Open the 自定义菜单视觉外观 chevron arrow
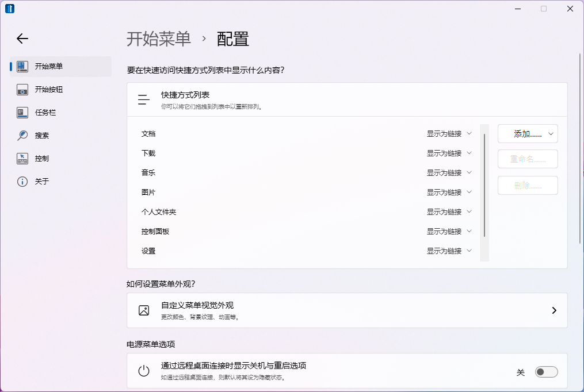Screen dimensions: 584x392 point(554,310)
